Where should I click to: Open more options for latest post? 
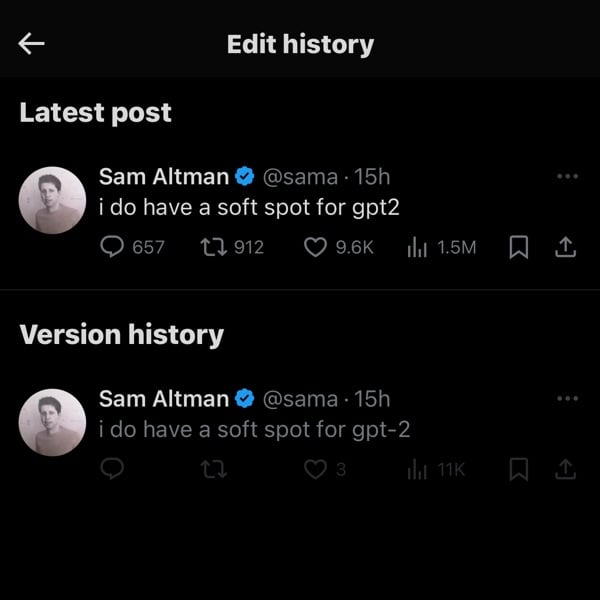(x=567, y=177)
